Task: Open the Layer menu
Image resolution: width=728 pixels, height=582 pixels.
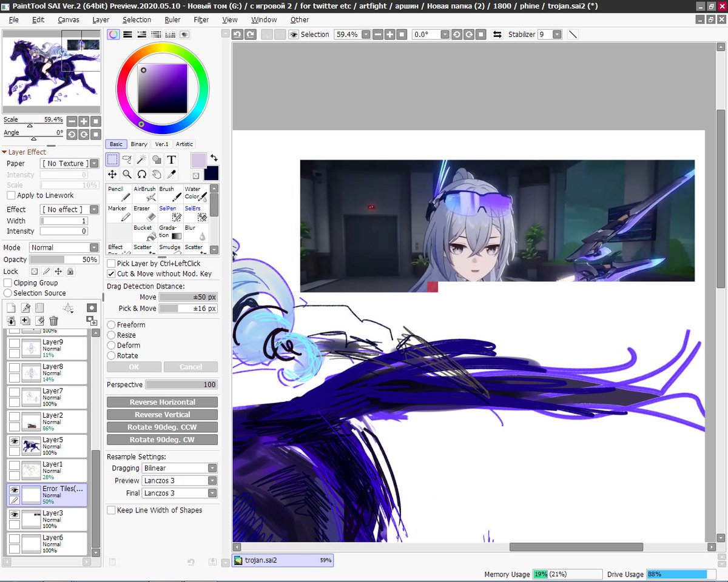Action: pyautogui.click(x=101, y=19)
